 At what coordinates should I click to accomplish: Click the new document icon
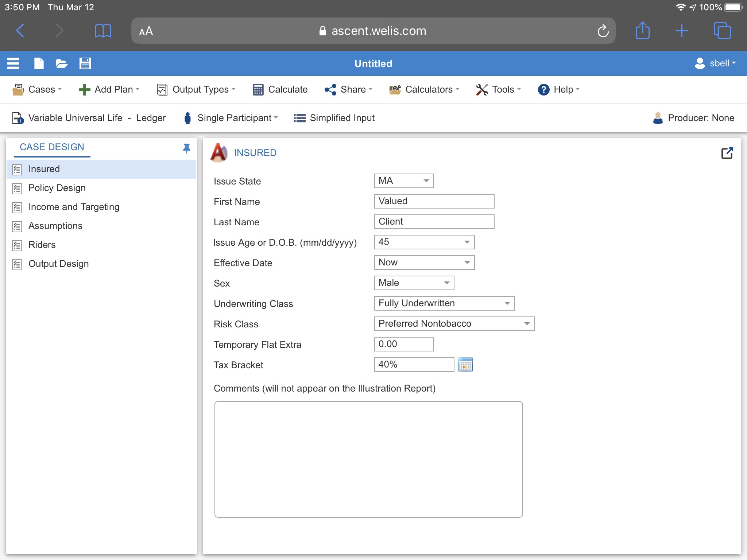pyautogui.click(x=39, y=63)
